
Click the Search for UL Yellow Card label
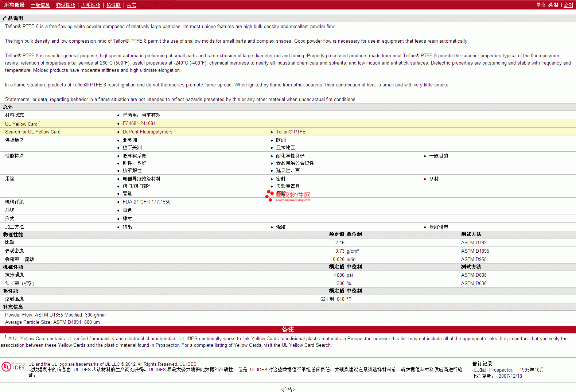(33, 132)
